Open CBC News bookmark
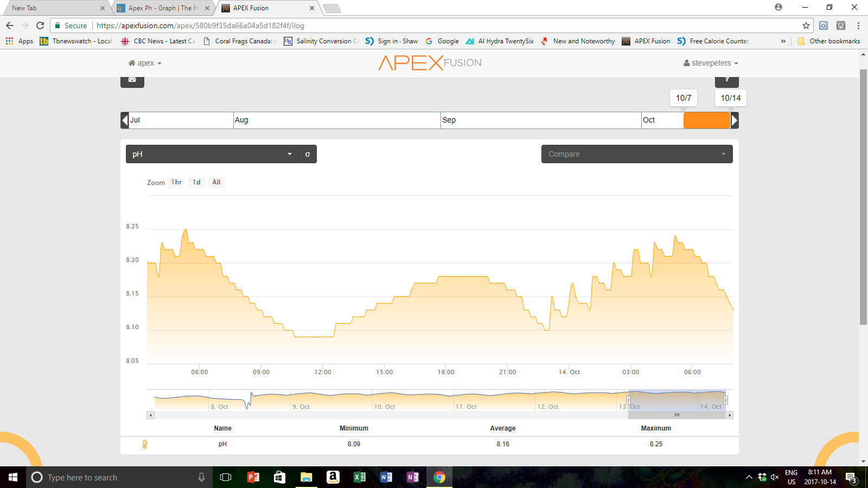Image resolution: width=868 pixels, height=488 pixels. point(158,41)
